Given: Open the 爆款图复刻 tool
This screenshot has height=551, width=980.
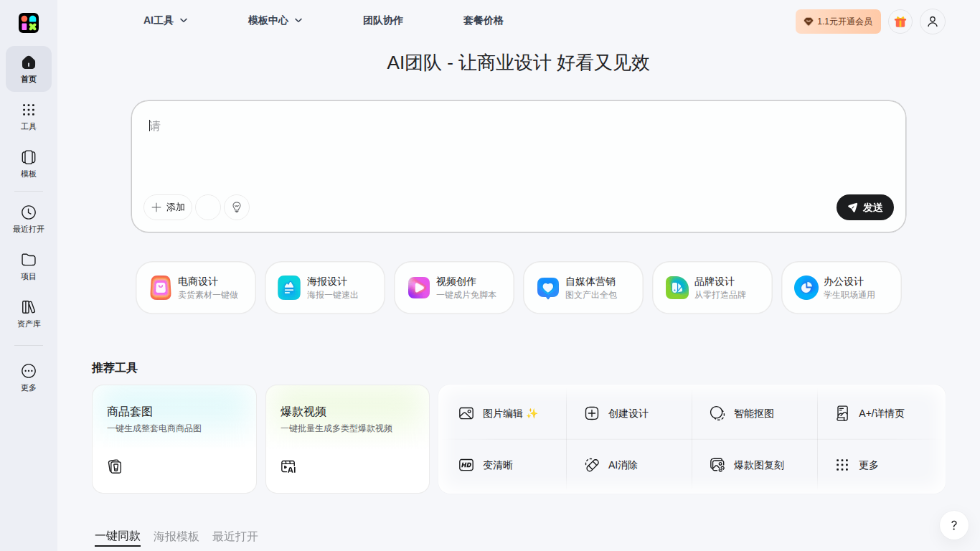Looking at the screenshot, I should (x=747, y=465).
